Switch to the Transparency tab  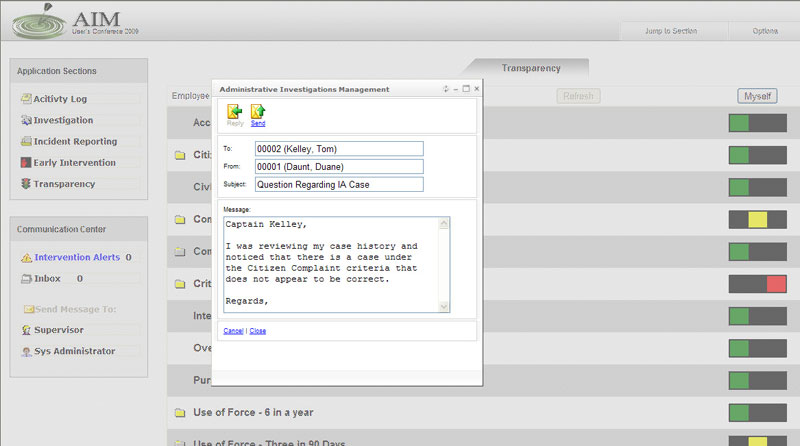pos(530,68)
